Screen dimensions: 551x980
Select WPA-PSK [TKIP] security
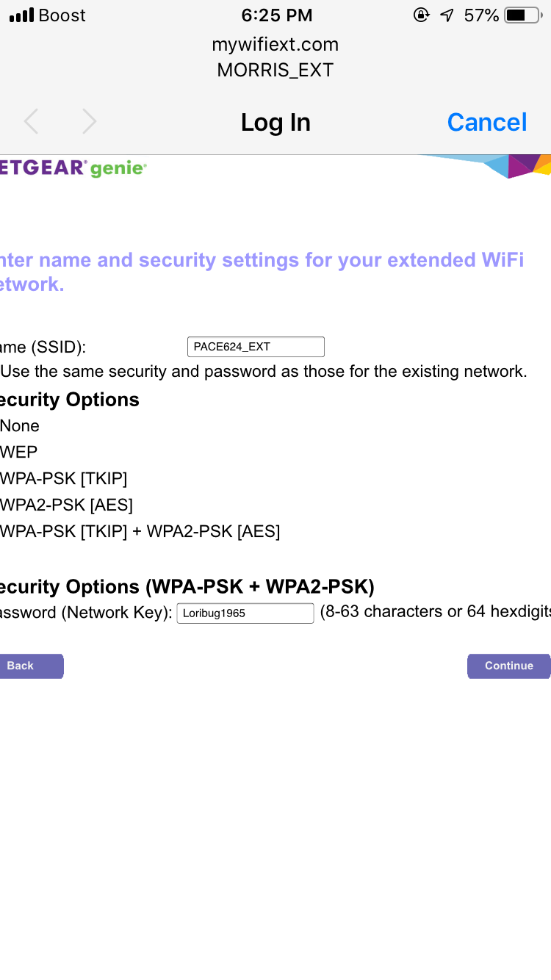tap(64, 478)
